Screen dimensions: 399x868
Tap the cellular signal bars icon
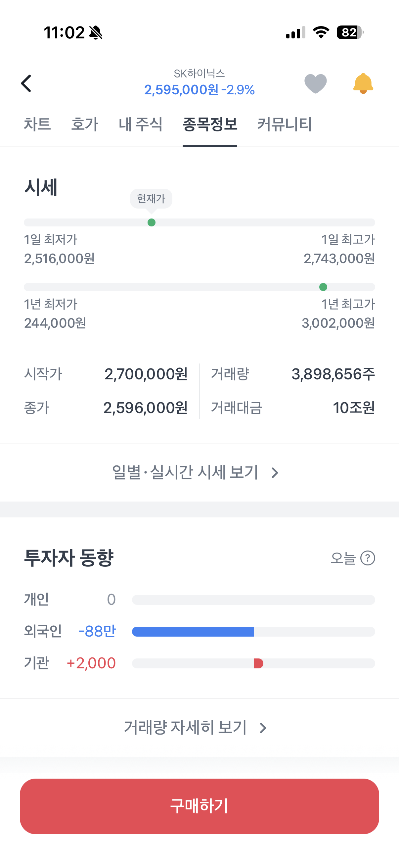point(296,32)
